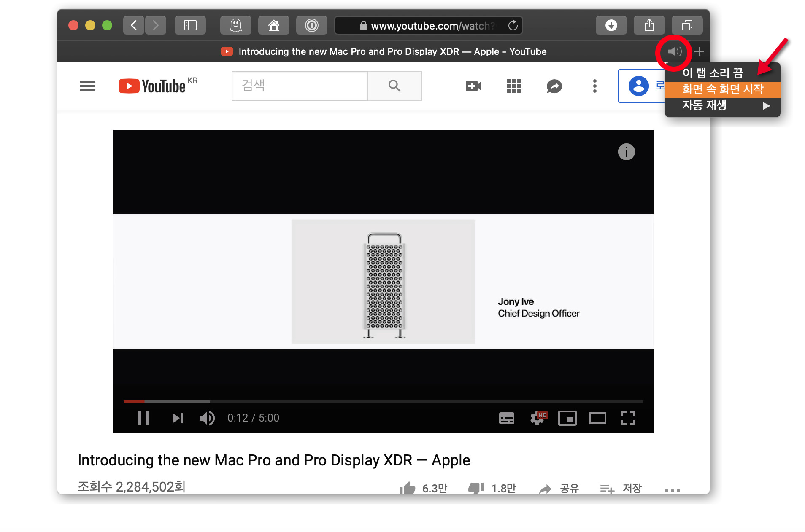The width and height of the screenshot is (805, 532).
Task: Click the 조회수 2,284,502회 view count
Action: pyautogui.click(x=132, y=487)
